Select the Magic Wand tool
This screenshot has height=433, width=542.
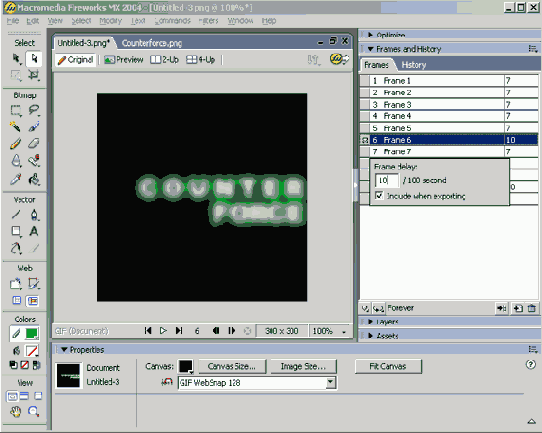(16, 127)
